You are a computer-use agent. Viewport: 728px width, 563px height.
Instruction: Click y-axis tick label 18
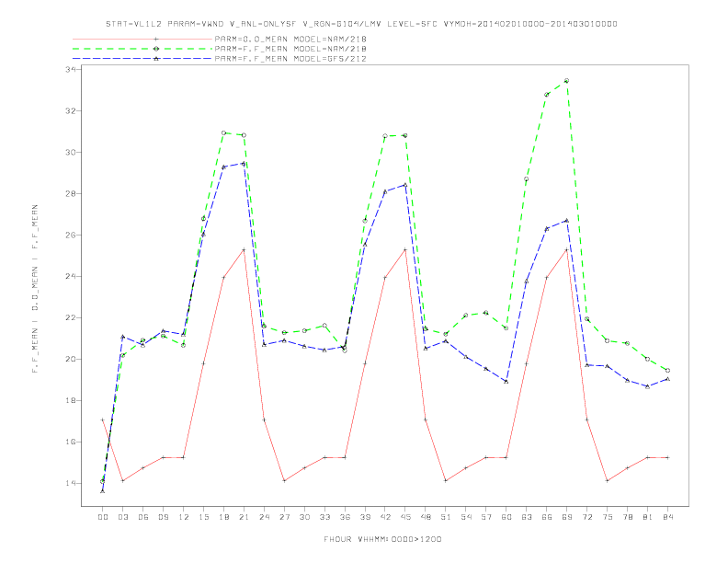(71, 400)
